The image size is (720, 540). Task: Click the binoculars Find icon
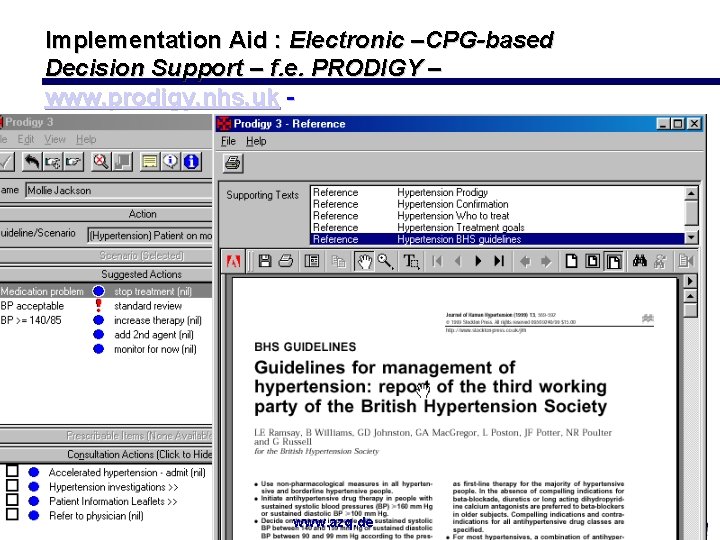click(x=640, y=261)
